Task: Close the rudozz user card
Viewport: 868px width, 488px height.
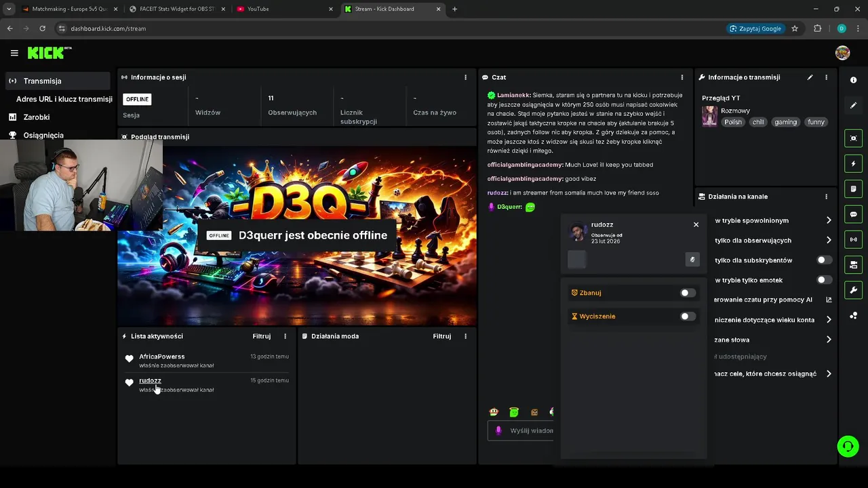Action: (x=696, y=224)
